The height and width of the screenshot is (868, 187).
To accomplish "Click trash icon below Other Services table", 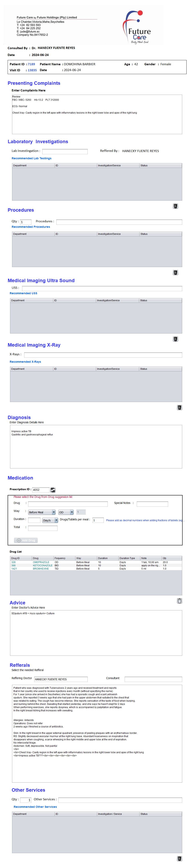I will point(179,858).
